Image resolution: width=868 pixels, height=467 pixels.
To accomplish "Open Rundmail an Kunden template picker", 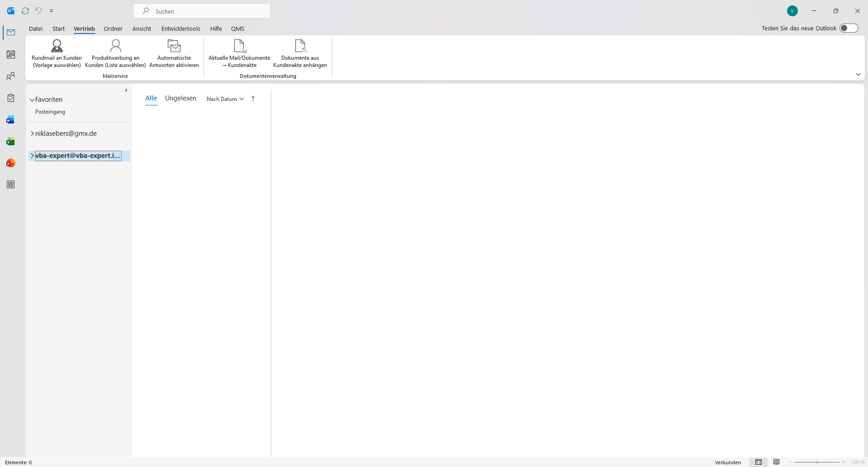I will [57, 54].
